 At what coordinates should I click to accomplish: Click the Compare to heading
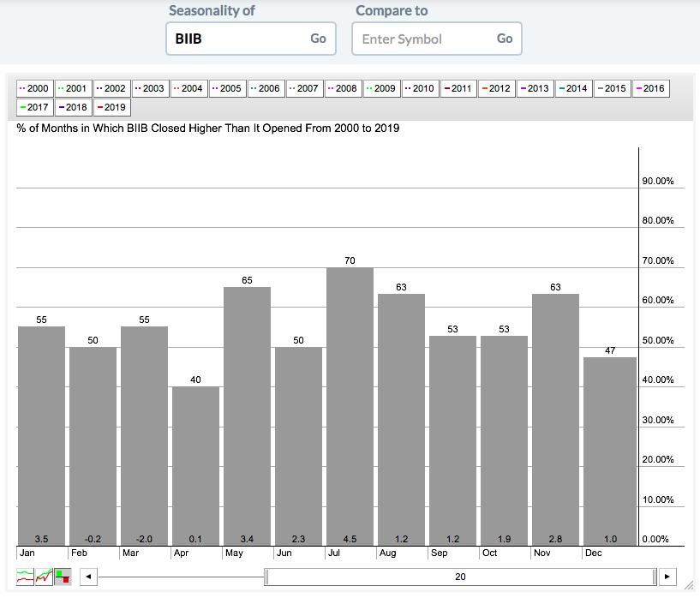pyautogui.click(x=392, y=10)
